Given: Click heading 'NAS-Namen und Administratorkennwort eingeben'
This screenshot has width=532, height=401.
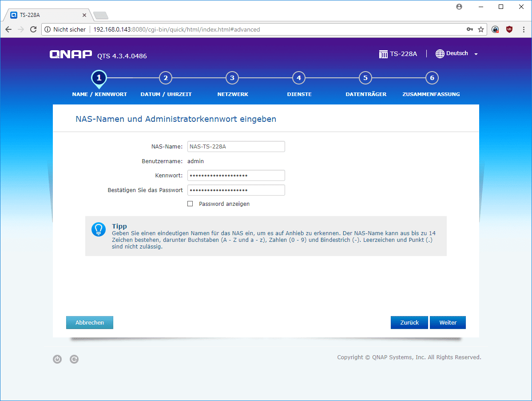Looking at the screenshot, I should 176,119.
